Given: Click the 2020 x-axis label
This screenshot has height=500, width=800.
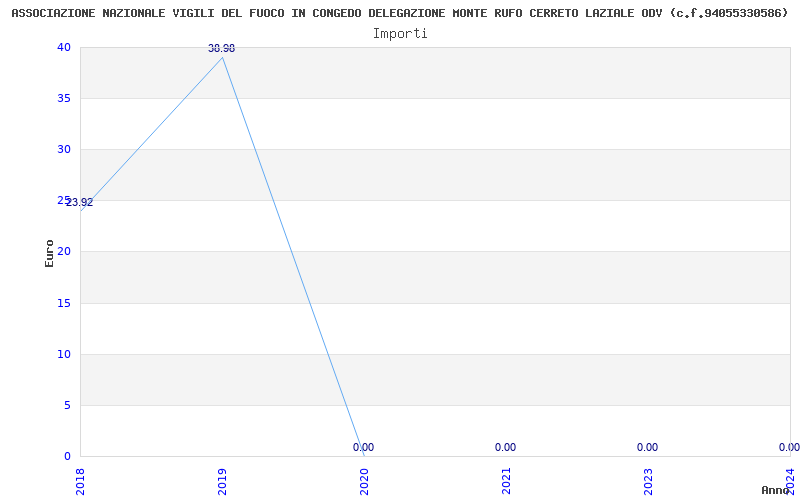Looking at the screenshot, I should pyautogui.click(x=364, y=482).
